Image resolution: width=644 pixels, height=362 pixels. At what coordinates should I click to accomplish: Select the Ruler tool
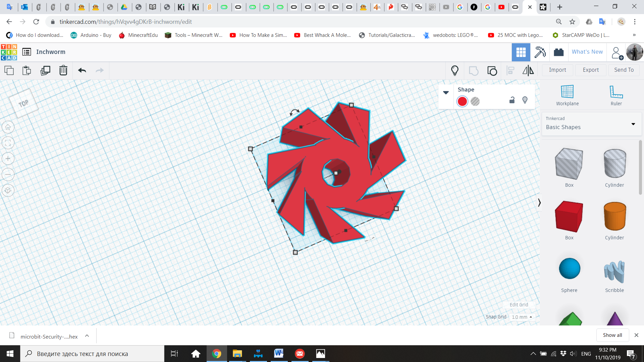tap(616, 95)
